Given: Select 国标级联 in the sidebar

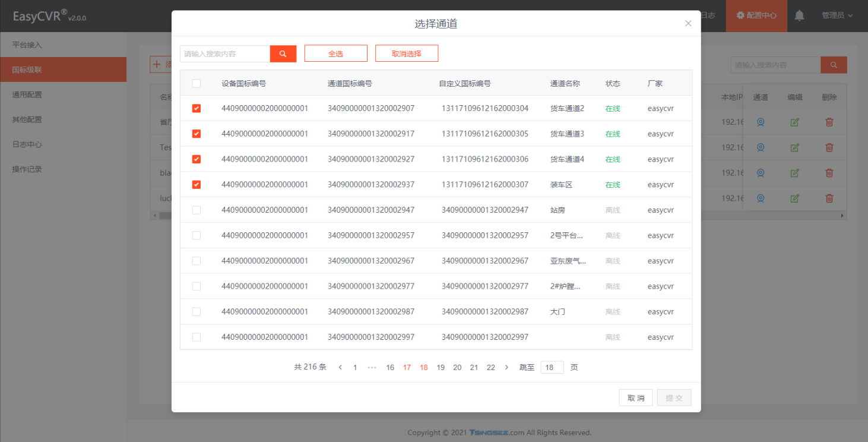Looking at the screenshot, I should [x=63, y=70].
